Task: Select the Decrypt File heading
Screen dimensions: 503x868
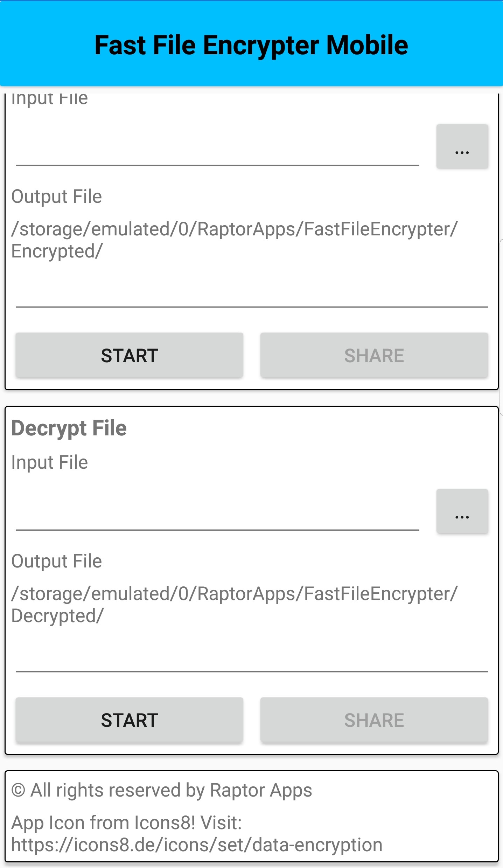Action: tap(69, 428)
